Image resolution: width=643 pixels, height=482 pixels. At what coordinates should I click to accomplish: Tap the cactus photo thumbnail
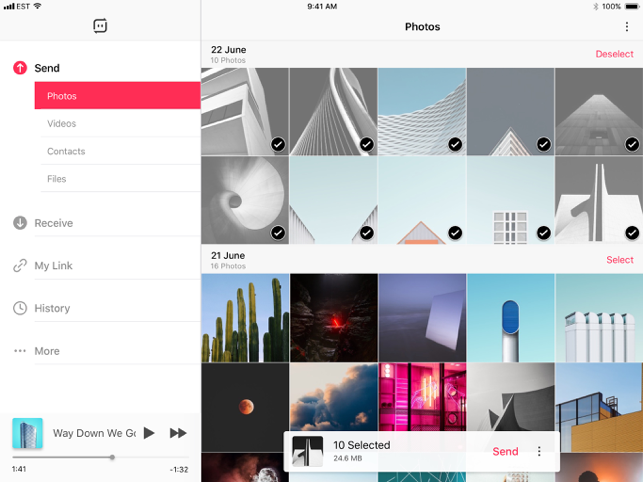(245, 318)
